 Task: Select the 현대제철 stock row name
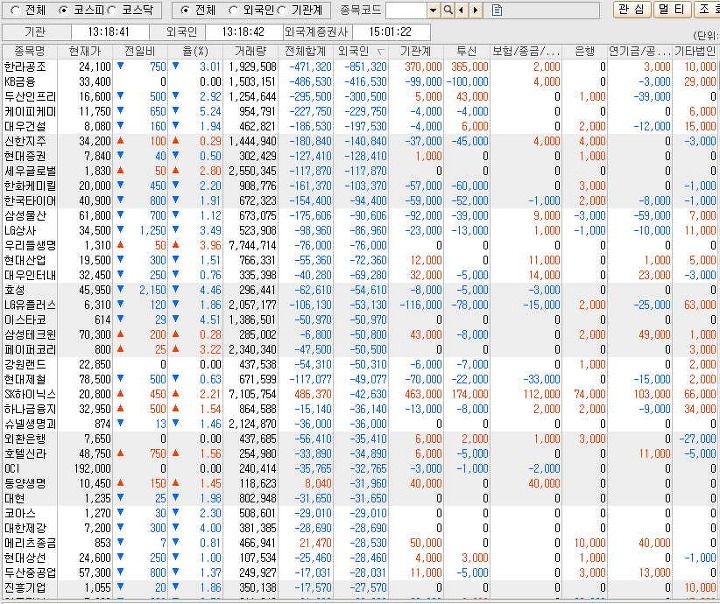pos(25,379)
